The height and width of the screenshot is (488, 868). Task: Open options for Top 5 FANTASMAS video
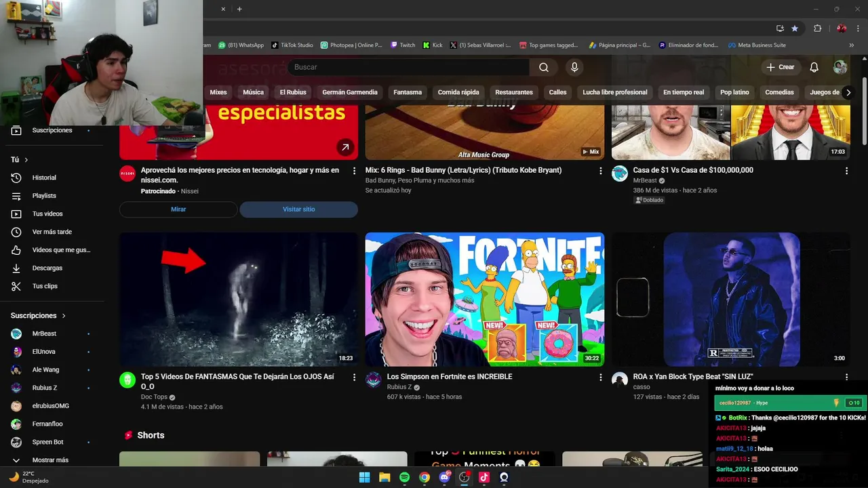pos(354,377)
